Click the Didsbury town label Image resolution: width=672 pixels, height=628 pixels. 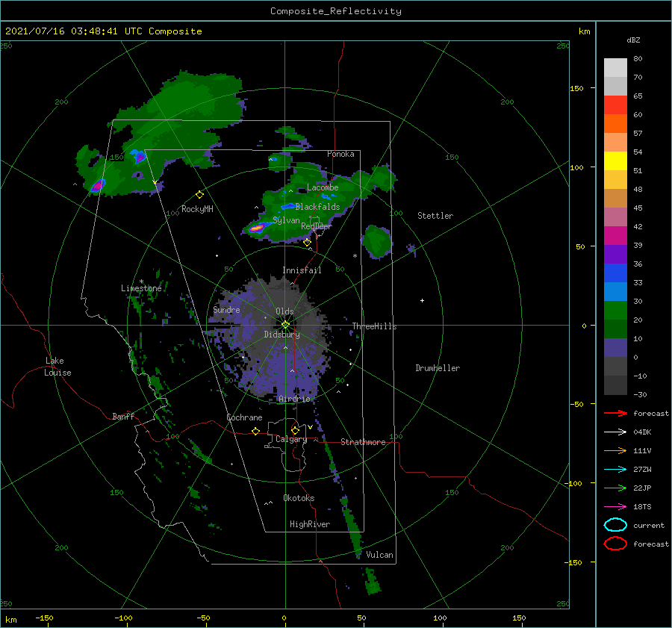tap(281, 335)
